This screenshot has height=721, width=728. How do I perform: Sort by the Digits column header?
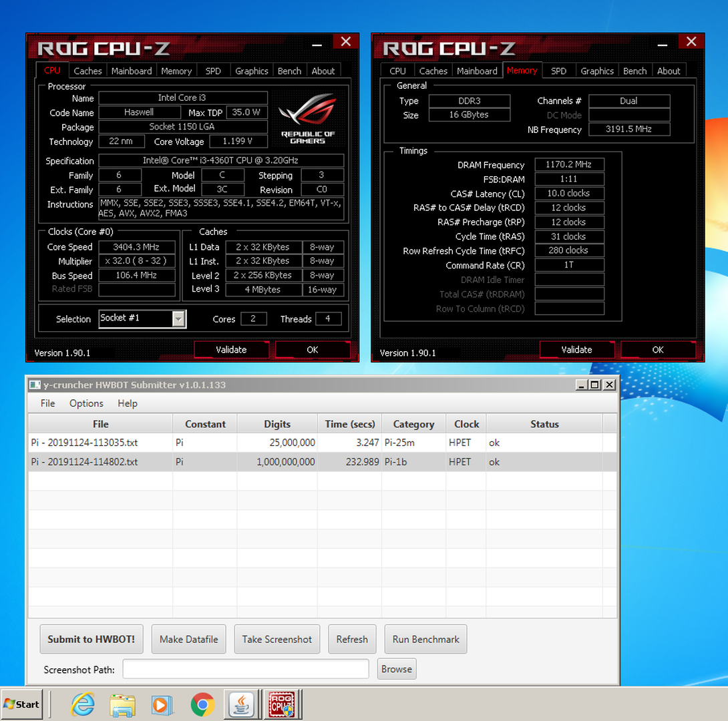point(277,424)
